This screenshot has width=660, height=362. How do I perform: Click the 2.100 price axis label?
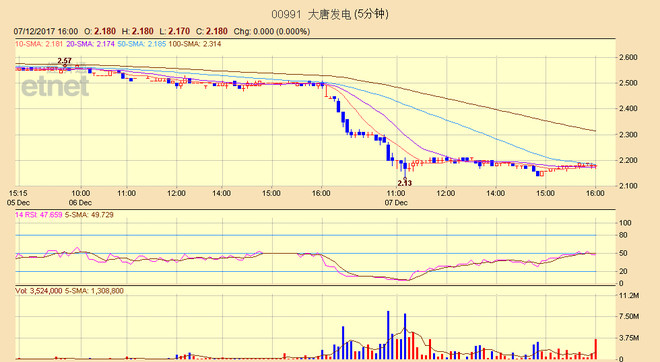[x=628, y=186]
